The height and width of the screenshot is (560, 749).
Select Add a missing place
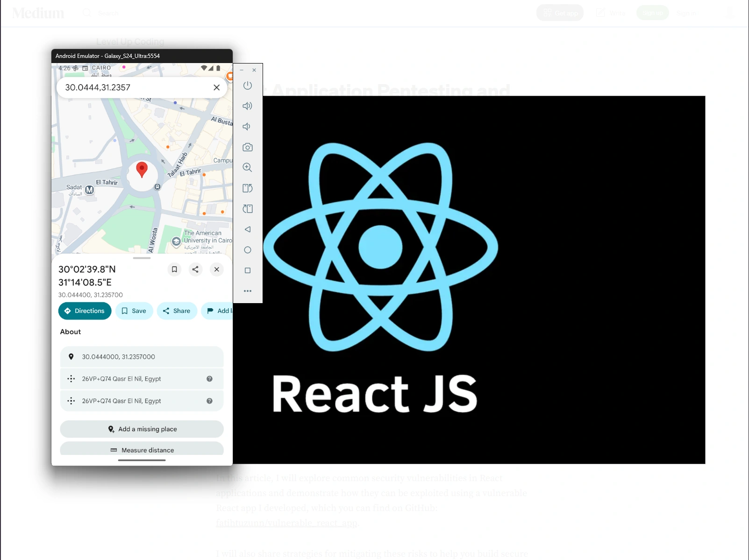click(x=142, y=429)
